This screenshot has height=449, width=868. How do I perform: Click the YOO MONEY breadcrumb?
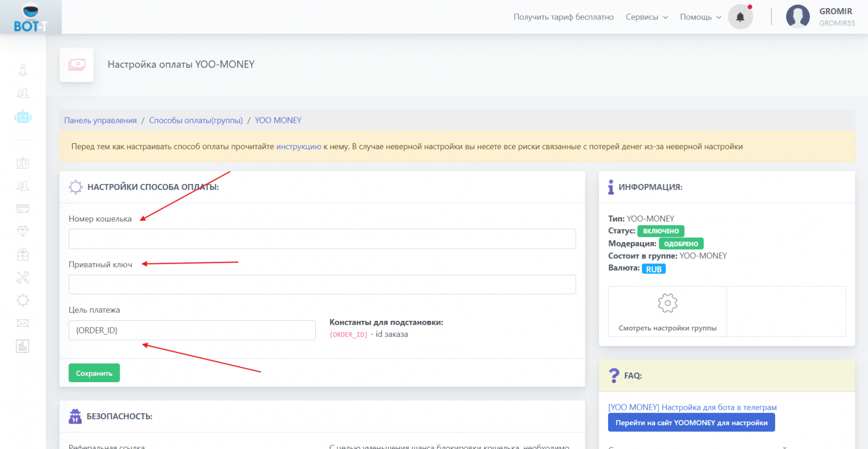tap(278, 121)
